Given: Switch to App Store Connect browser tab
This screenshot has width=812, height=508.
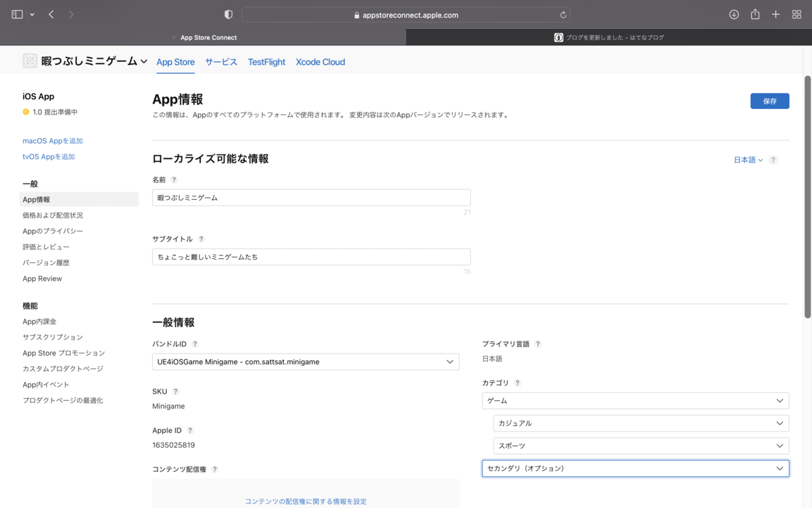Looking at the screenshot, I should point(203,37).
